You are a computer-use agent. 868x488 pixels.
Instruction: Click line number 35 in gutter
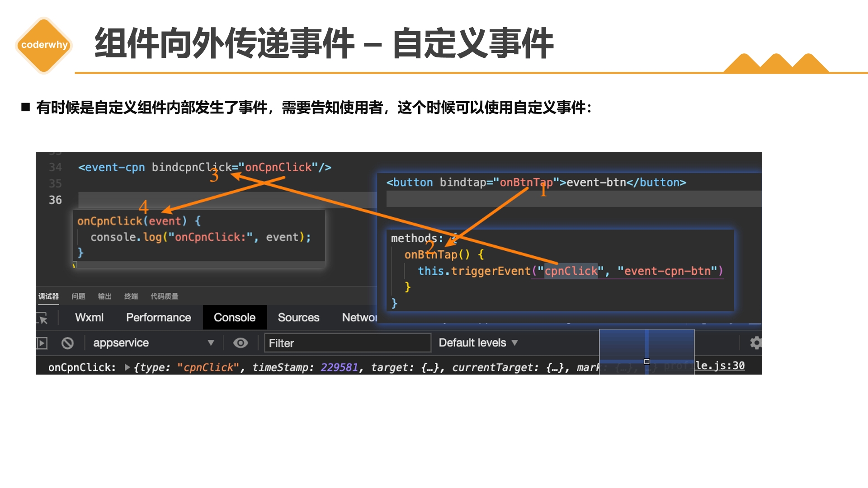tap(55, 184)
